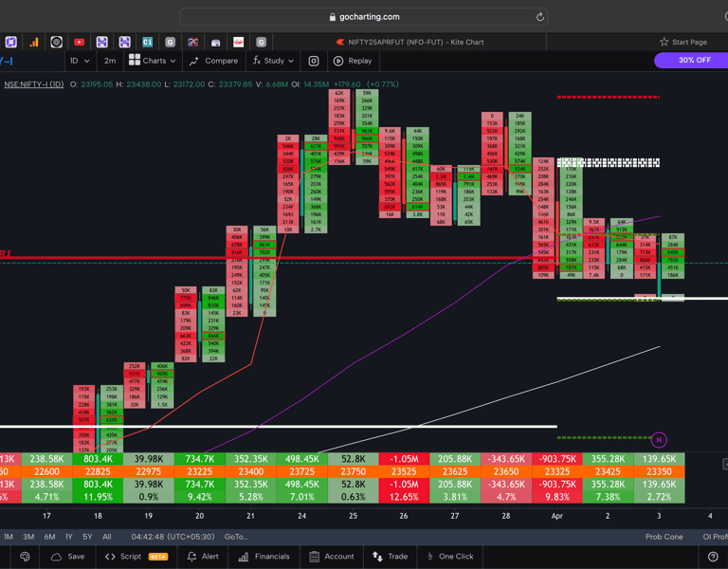Click the purple N marker on chart
This screenshot has height=569, width=728.
[659, 440]
